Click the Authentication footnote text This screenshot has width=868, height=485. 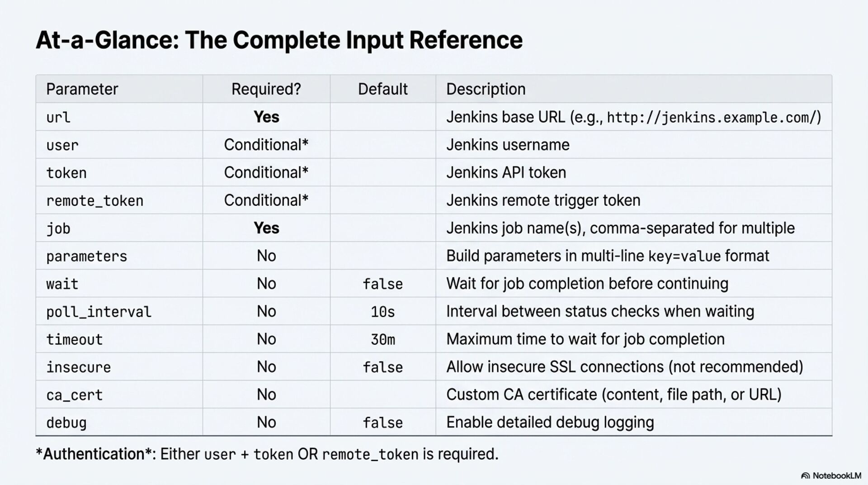267,454
